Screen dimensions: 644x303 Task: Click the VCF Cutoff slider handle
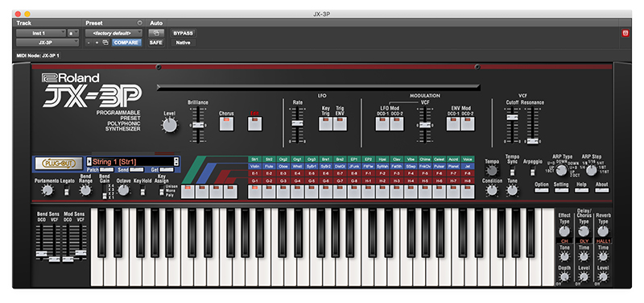(x=511, y=117)
